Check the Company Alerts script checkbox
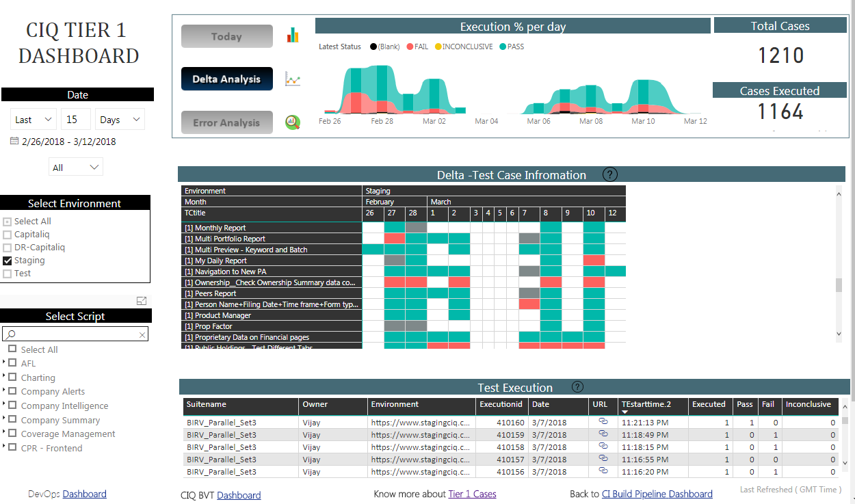 (12, 391)
